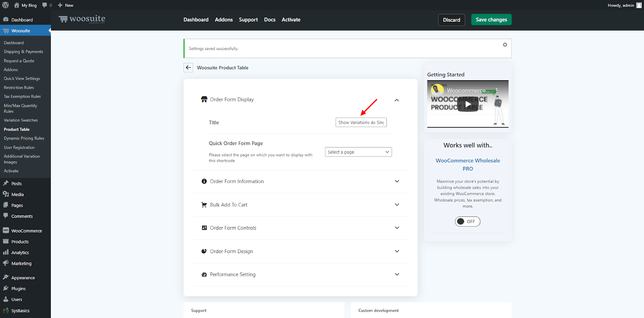Click the Performance Setting gauge icon

click(x=204, y=274)
